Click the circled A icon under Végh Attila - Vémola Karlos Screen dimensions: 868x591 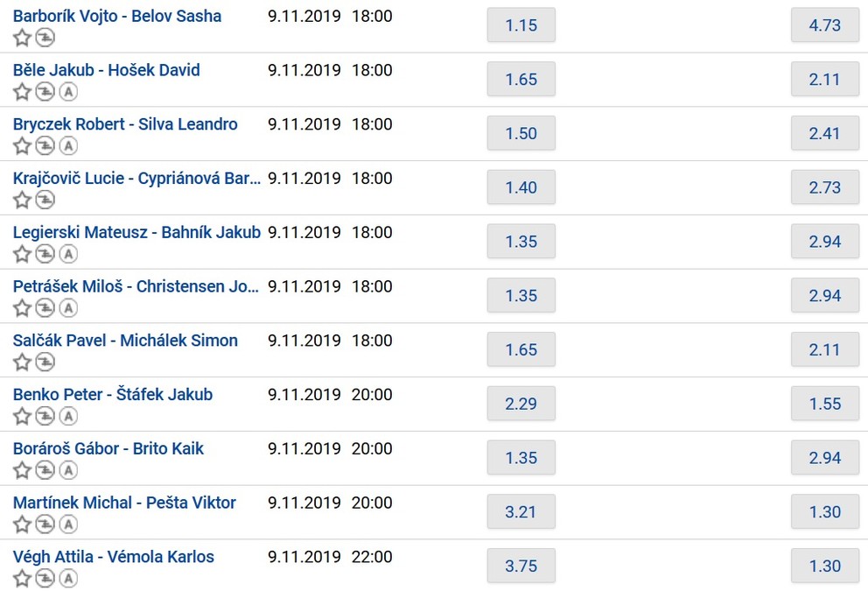(x=67, y=578)
